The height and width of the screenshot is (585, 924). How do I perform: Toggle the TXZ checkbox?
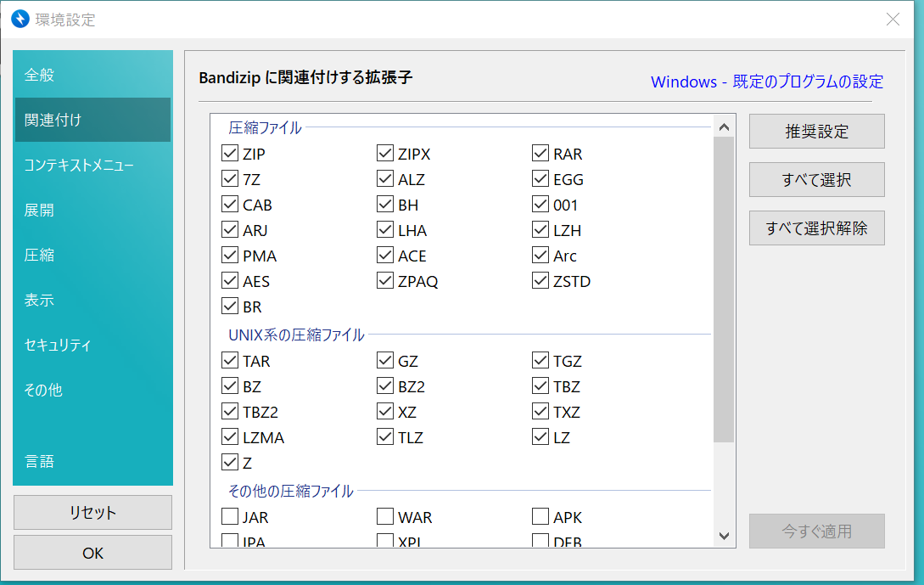pos(540,412)
